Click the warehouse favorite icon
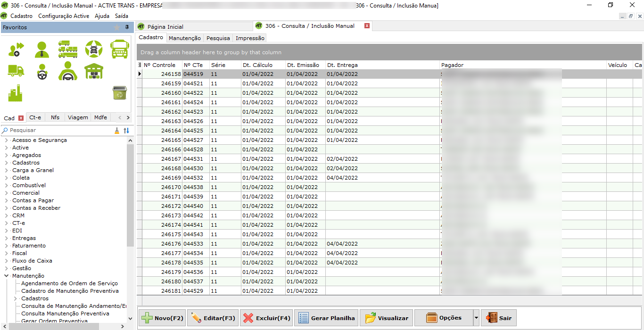 click(x=93, y=71)
